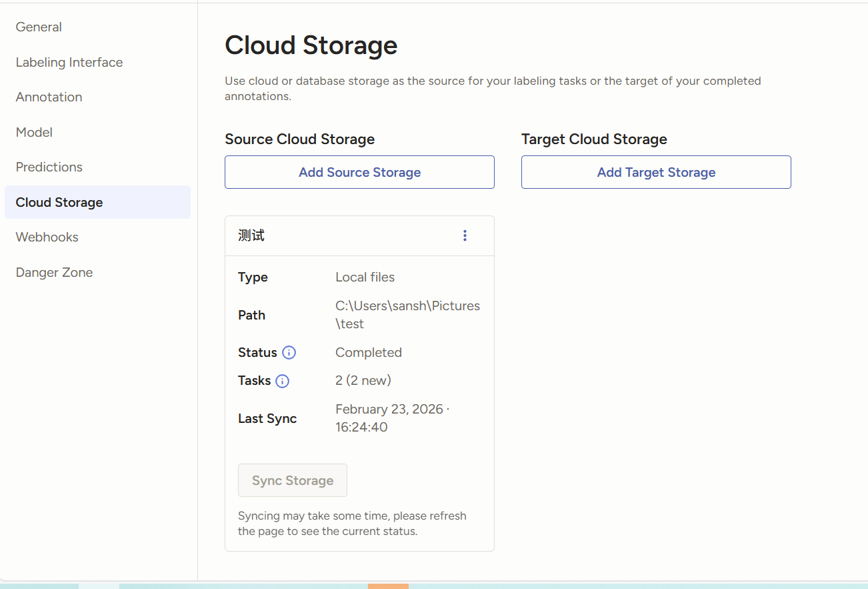This screenshot has width=868, height=589.
Task: Open the General settings section
Action: 39,27
